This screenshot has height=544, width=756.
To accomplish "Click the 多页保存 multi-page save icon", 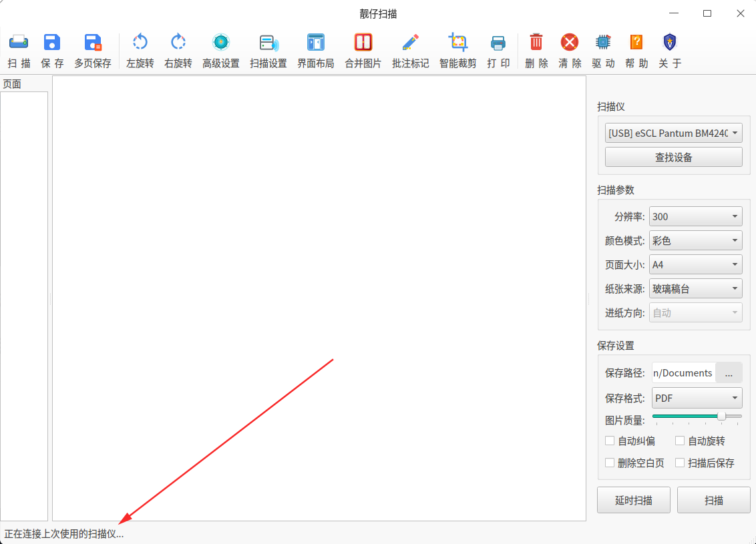I will [x=93, y=43].
